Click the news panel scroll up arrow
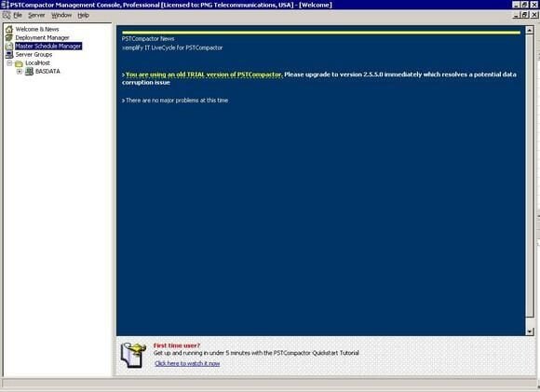The width and height of the screenshot is (540, 392). [x=530, y=31]
